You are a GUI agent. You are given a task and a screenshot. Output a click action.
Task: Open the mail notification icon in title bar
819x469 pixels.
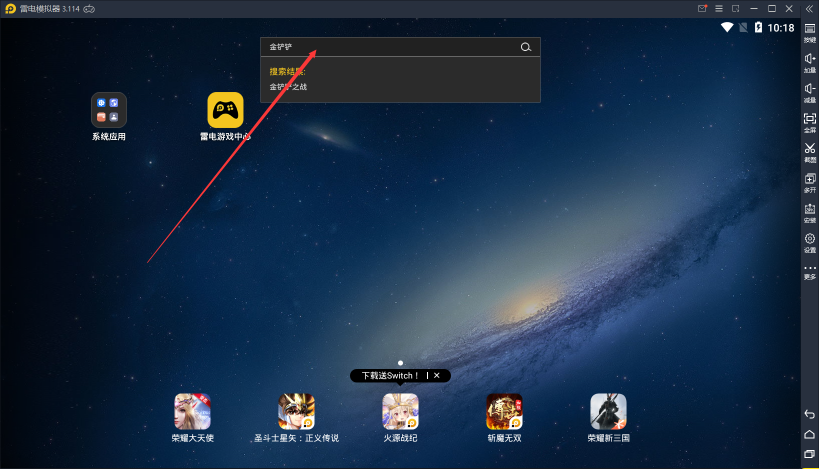703,8
